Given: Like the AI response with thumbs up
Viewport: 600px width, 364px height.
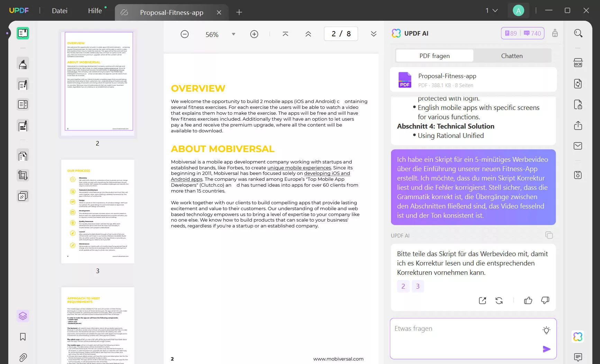Looking at the screenshot, I should [528, 300].
